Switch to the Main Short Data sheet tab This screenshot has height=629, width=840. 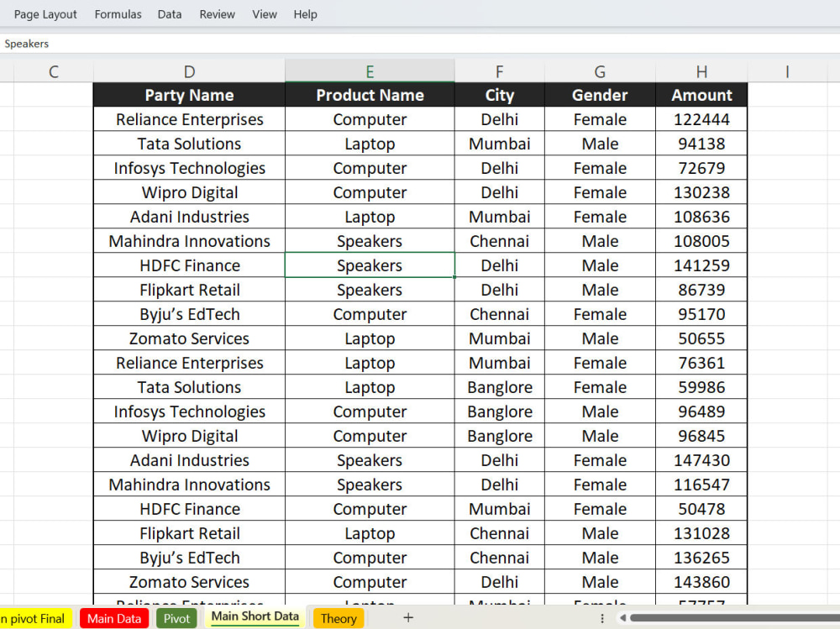255,616
